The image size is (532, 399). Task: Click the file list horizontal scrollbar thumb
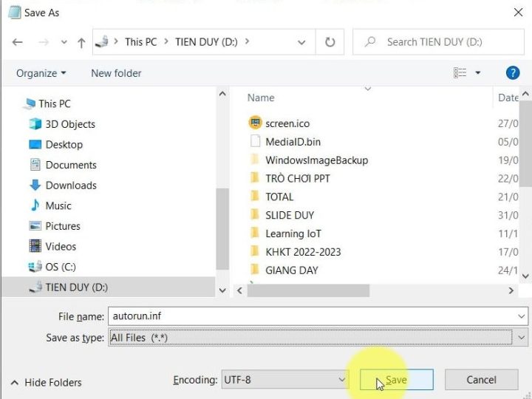pos(308,290)
